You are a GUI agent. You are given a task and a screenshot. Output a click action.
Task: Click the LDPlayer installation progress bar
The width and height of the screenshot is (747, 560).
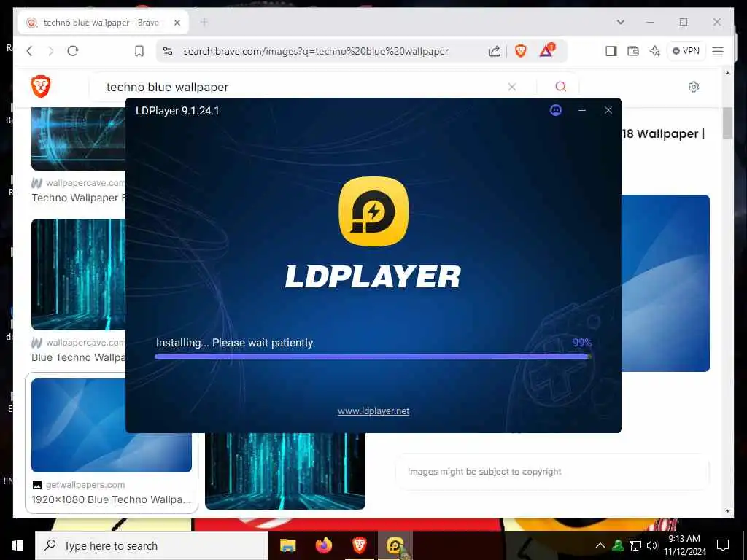373,356
